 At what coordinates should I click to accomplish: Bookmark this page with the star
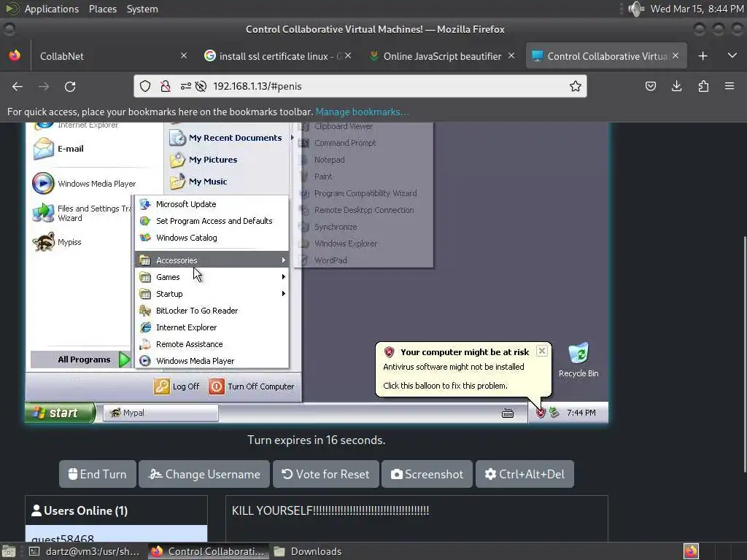tap(576, 86)
